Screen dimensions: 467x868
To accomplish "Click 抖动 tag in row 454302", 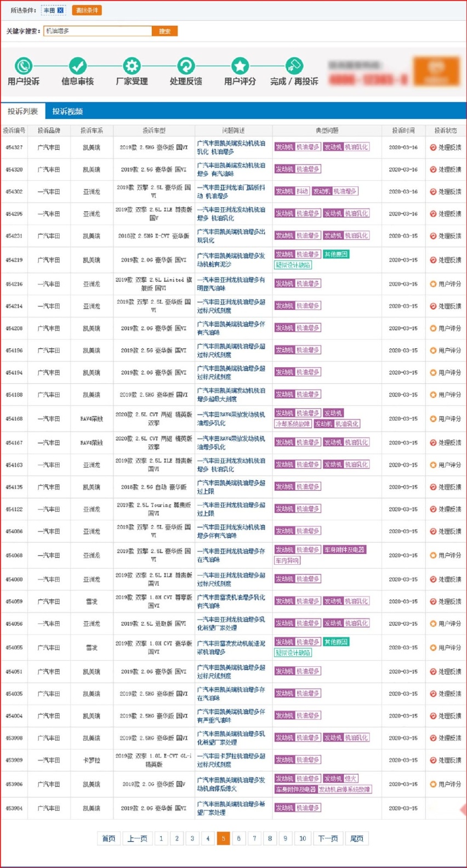I will pos(303,191).
